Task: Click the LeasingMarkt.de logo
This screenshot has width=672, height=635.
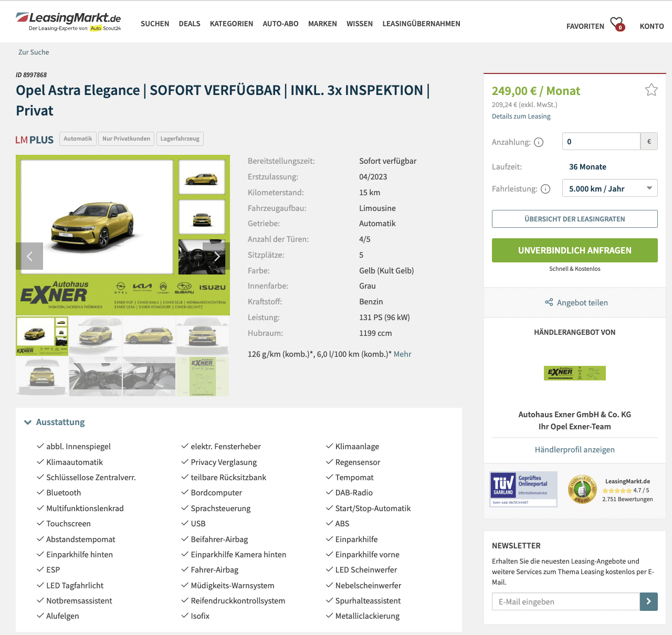Action: click(x=68, y=22)
